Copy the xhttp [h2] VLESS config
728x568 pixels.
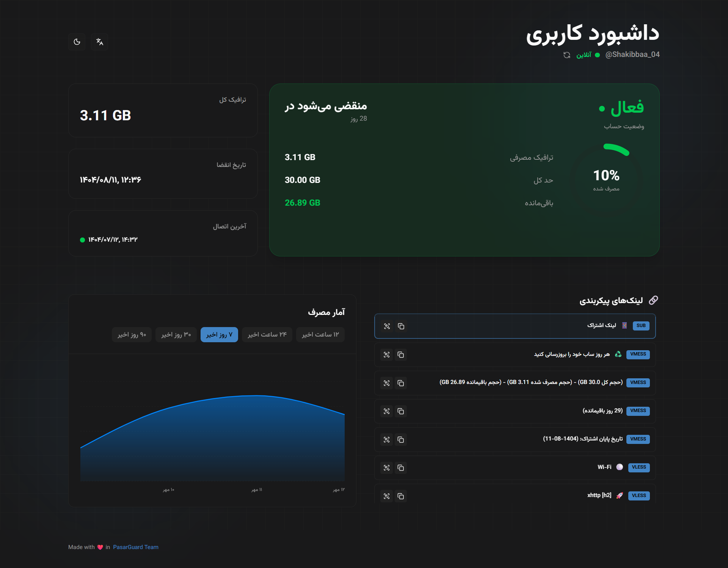(x=401, y=496)
